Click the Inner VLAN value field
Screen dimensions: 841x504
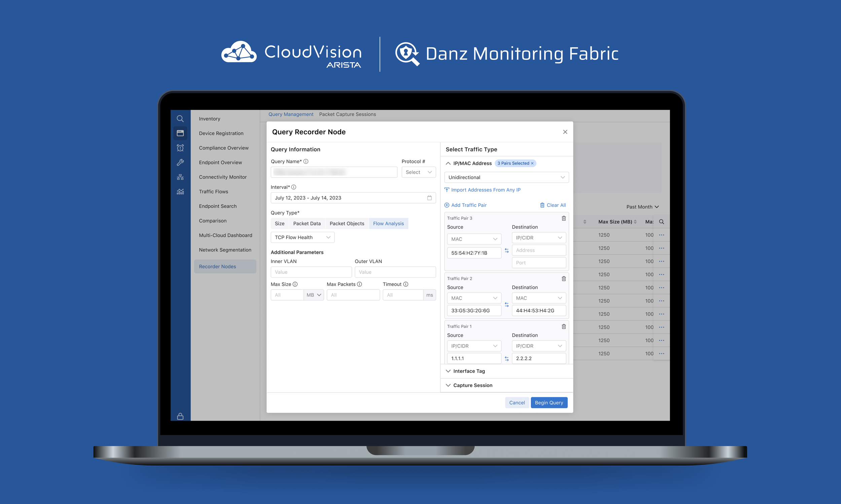[311, 272]
